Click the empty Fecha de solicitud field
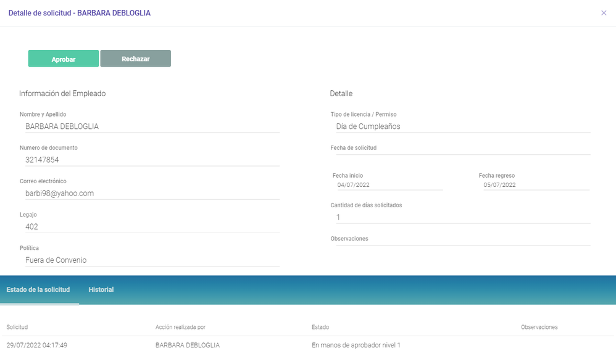Image resolution: width=616 pixels, height=364 pixels. point(463,152)
